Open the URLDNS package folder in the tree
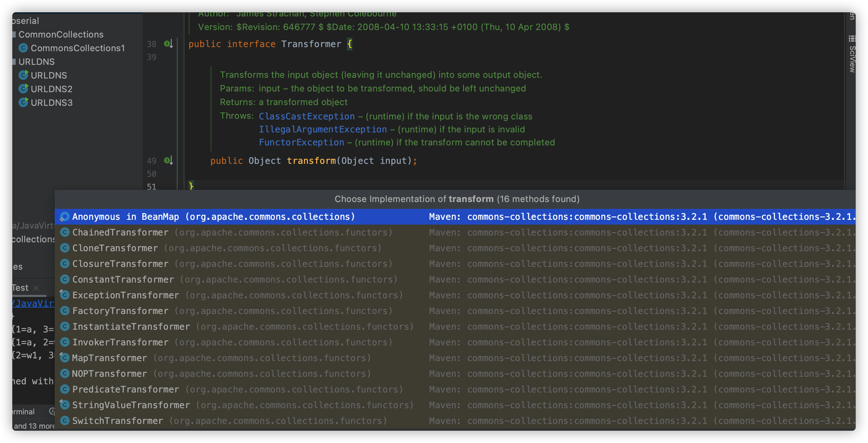Image resolution: width=868 pixels, height=443 pixels. click(36, 62)
